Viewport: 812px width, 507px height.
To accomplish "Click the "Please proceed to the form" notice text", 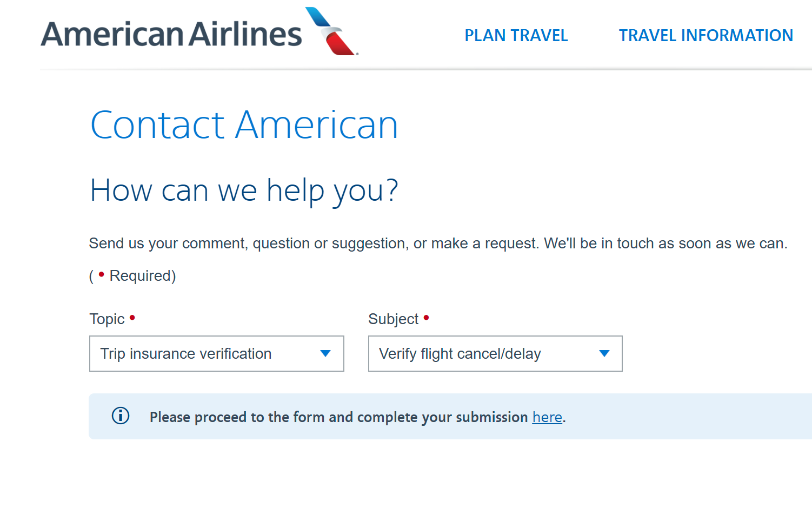I will pos(338,417).
